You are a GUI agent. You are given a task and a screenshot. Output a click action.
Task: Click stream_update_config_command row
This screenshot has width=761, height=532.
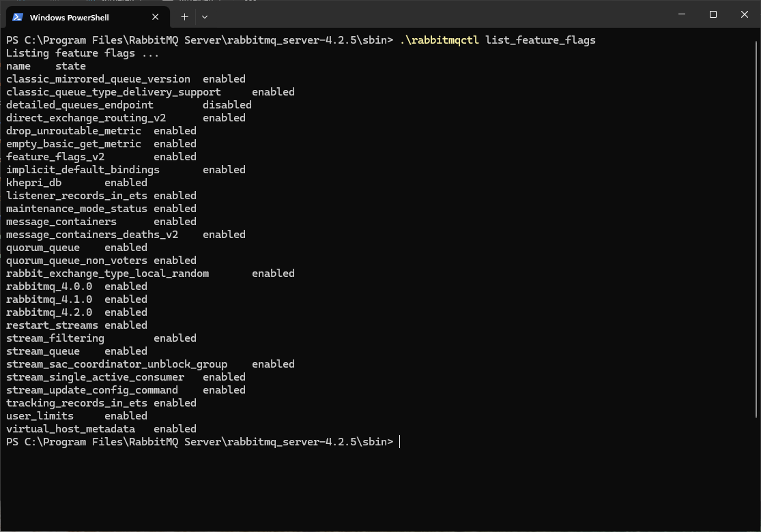126,390
